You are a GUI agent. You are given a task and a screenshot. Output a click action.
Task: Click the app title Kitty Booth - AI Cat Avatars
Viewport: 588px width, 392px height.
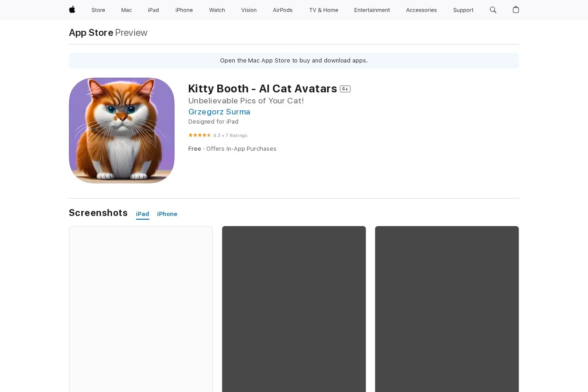tap(263, 89)
